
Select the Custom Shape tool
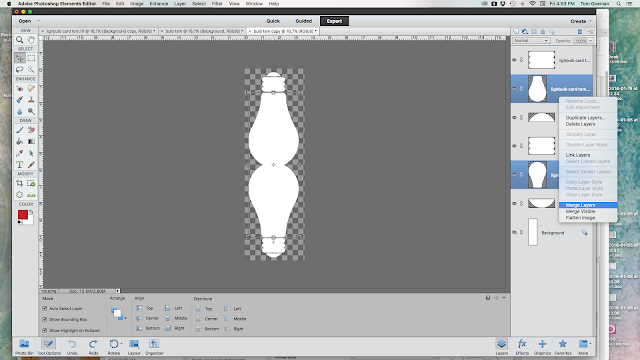click(31, 153)
